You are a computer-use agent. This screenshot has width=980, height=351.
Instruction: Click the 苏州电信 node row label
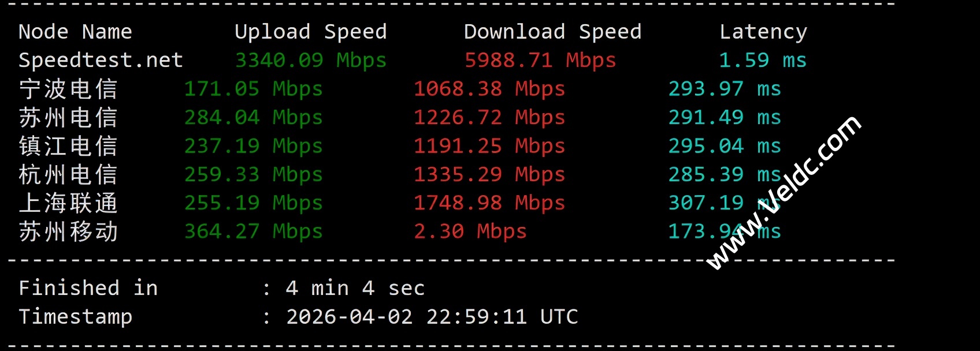click(x=68, y=118)
